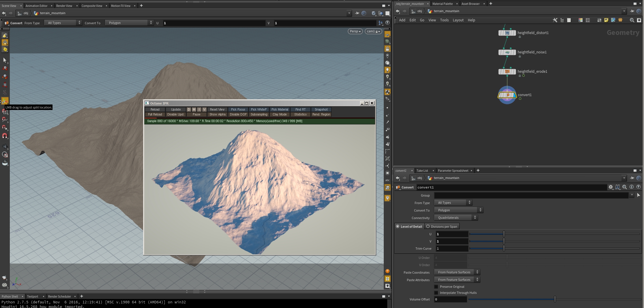Open the Paste Coordinates dropdown
644x308 pixels.
457,272
